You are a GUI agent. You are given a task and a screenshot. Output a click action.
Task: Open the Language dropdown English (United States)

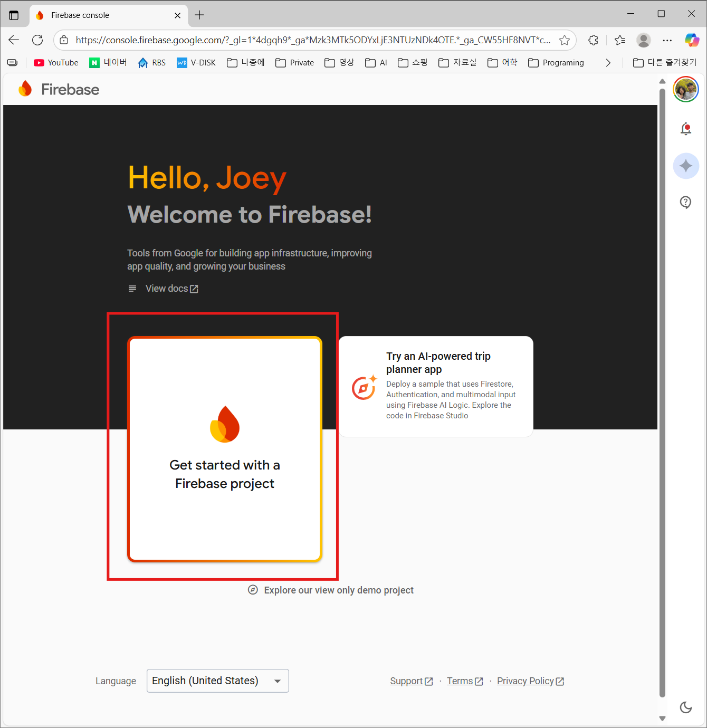click(217, 681)
